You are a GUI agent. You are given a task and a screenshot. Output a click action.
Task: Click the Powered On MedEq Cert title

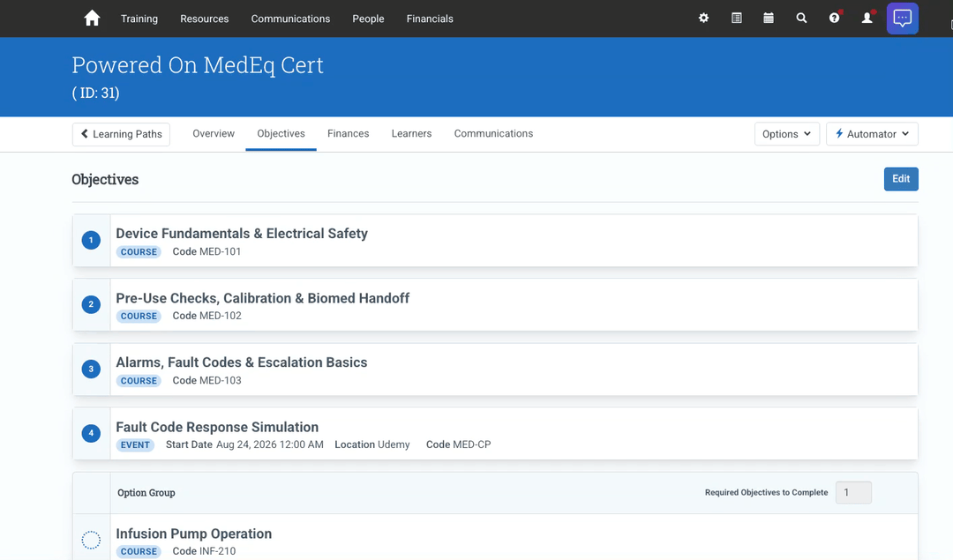[198, 65]
